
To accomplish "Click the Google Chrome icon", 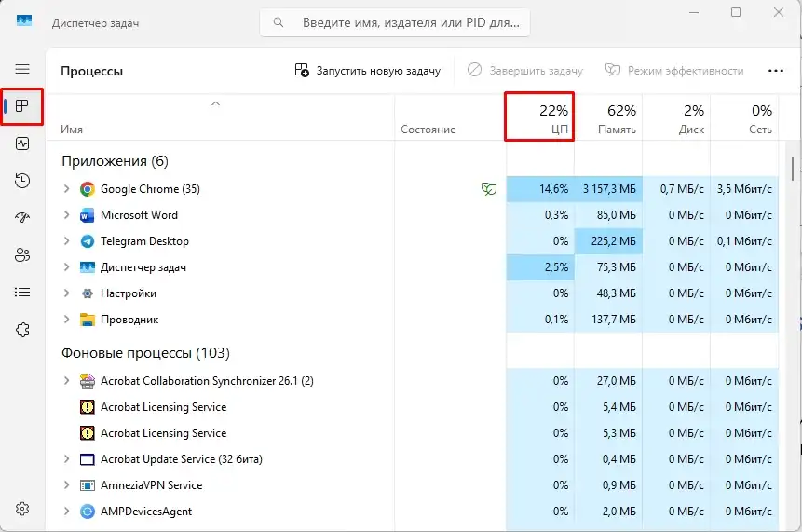I will 88,189.
